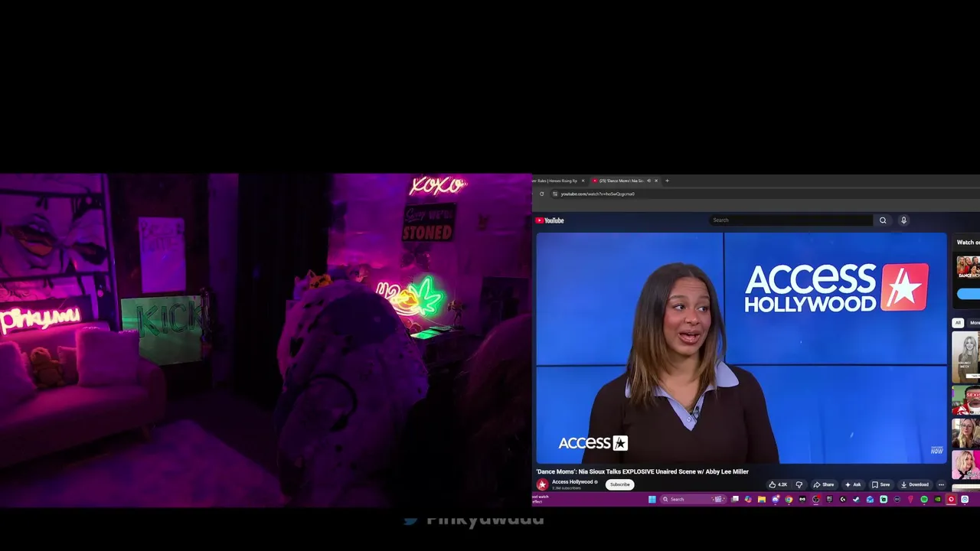Open the more actions three-dot menu under video
The height and width of the screenshot is (551, 980).
click(x=941, y=484)
